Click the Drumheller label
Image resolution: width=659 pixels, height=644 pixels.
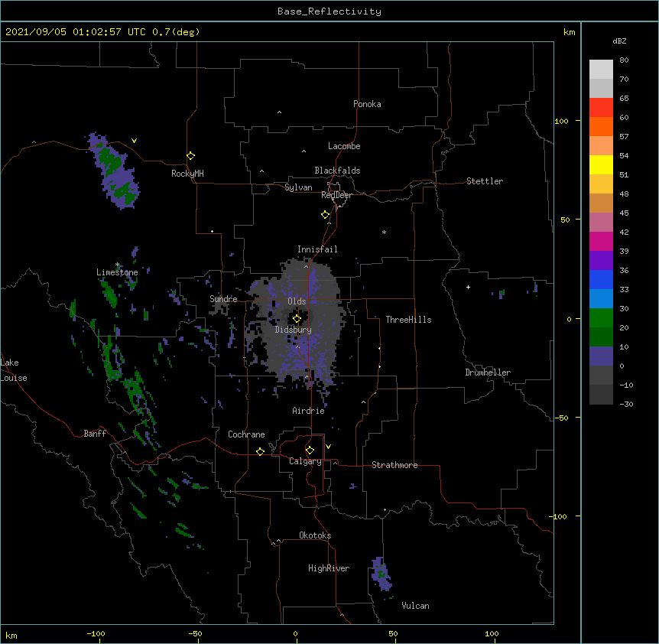click(488, 372)
